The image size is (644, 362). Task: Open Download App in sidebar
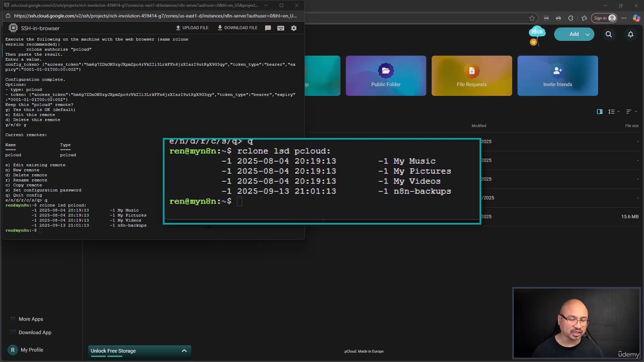tap(35, 333)
